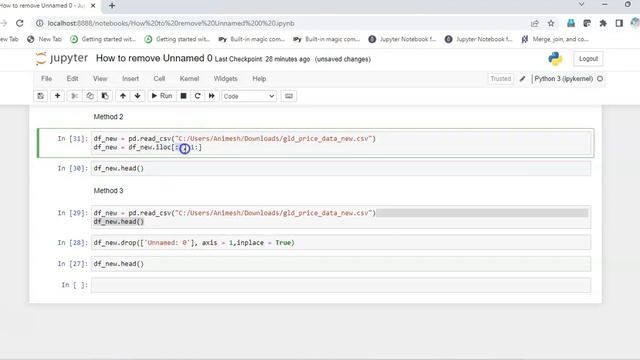Click the Trusted notebook indicator
640x360 pixels.
(x=501, y=79)
